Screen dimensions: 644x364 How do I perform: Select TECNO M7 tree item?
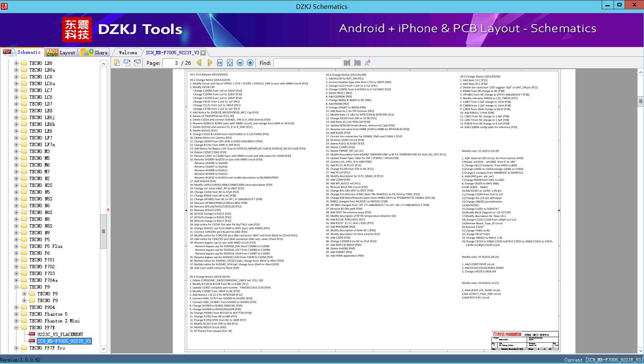tap(40, 172)
